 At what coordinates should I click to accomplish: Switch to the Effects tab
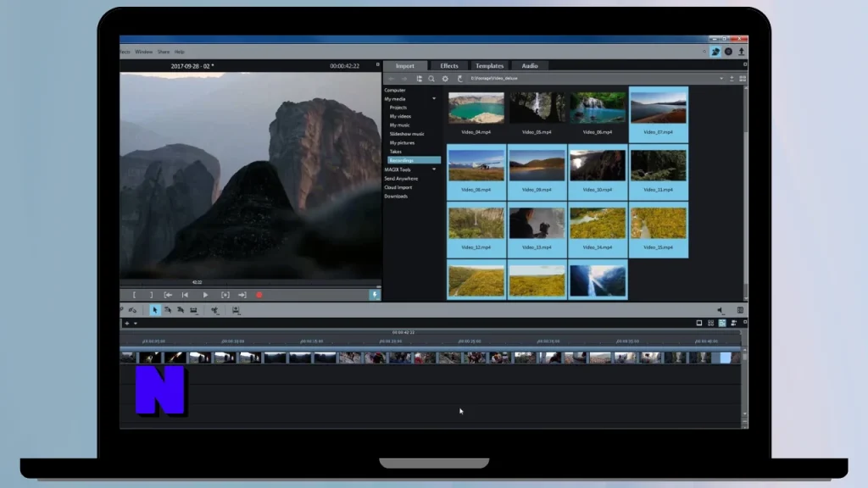pyautogui.click(x=449, y=66)
